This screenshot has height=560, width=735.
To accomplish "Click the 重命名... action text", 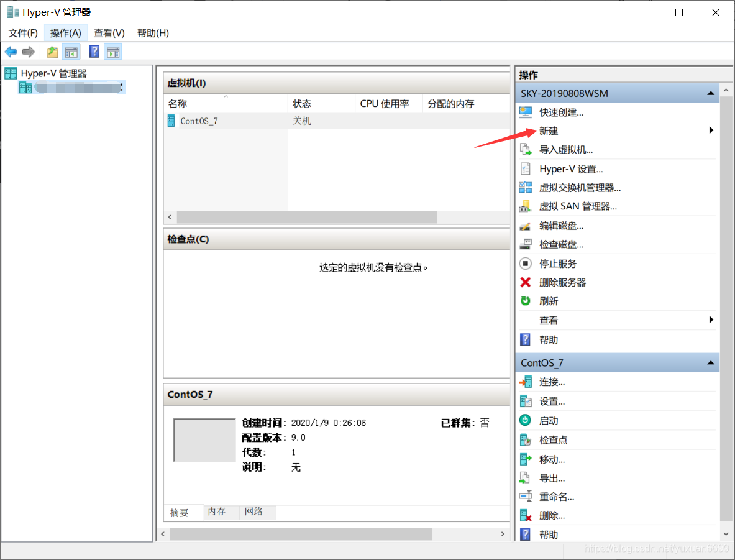I will tap(557, 497).
